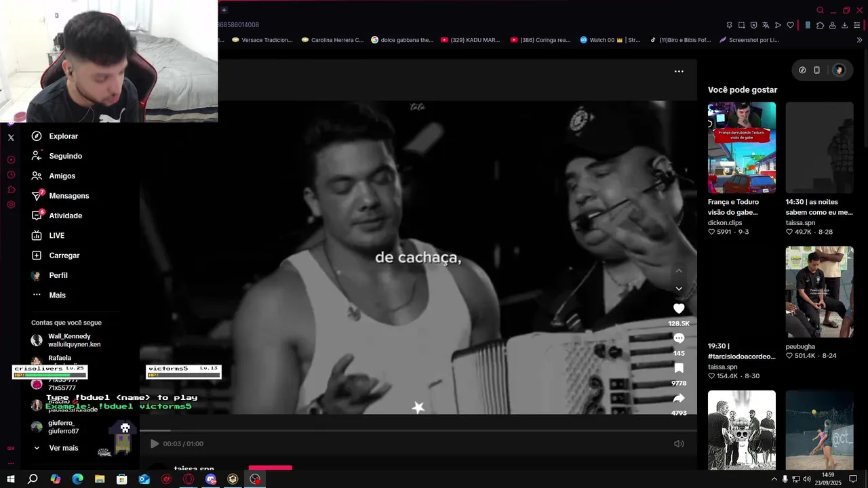Open browser sidebar history clock icon
868x488 pixels.
tap(11, 175)
